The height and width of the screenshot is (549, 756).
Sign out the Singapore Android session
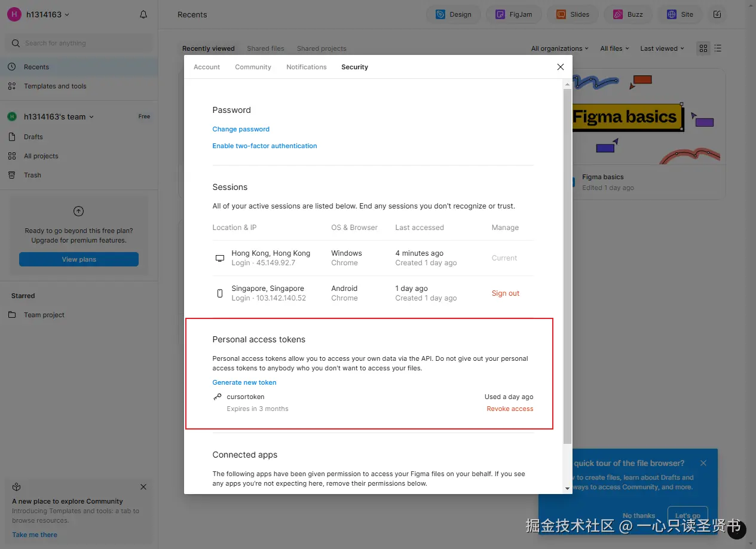[x=506, y=293]
